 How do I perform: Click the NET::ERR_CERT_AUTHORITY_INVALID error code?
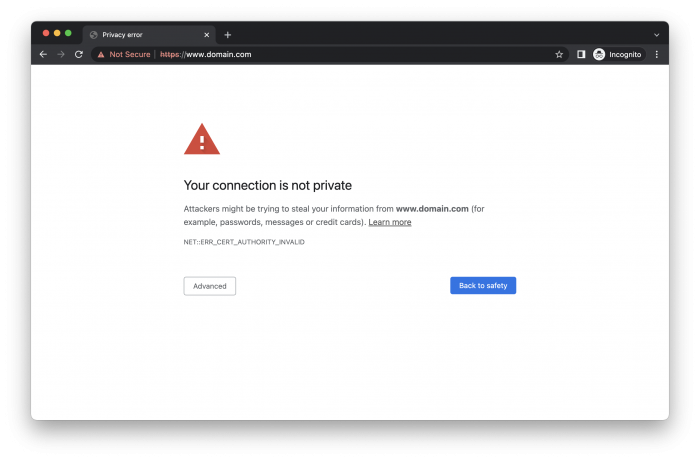(x=244, y=242)
